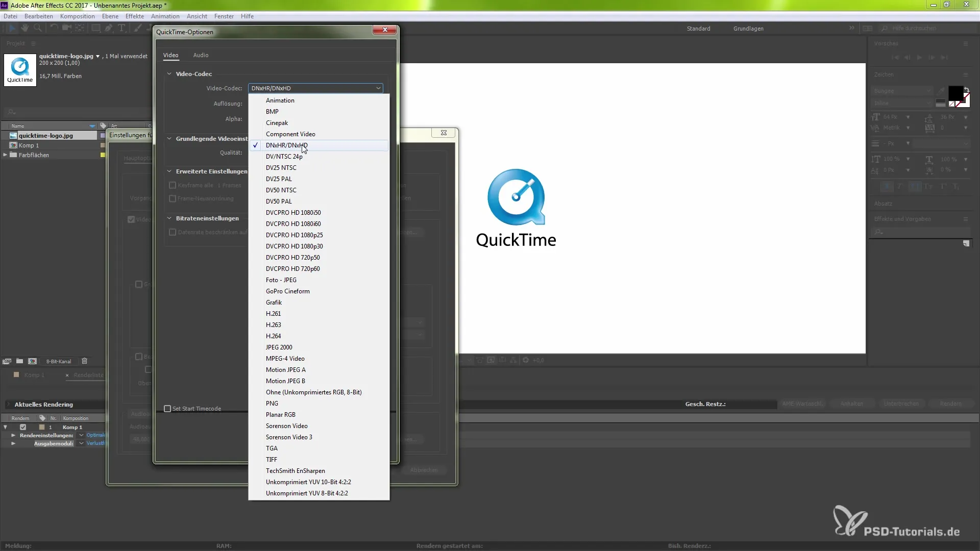Expand the workspace overflow chevrons
Viewport: 980px width, 551px height.
coord(852,28)
